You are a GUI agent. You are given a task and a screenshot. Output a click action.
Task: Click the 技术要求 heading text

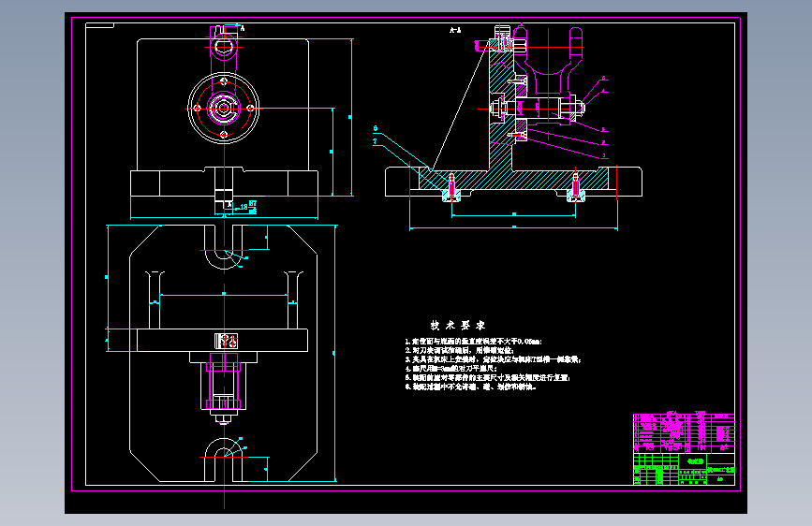click(458, 325)
